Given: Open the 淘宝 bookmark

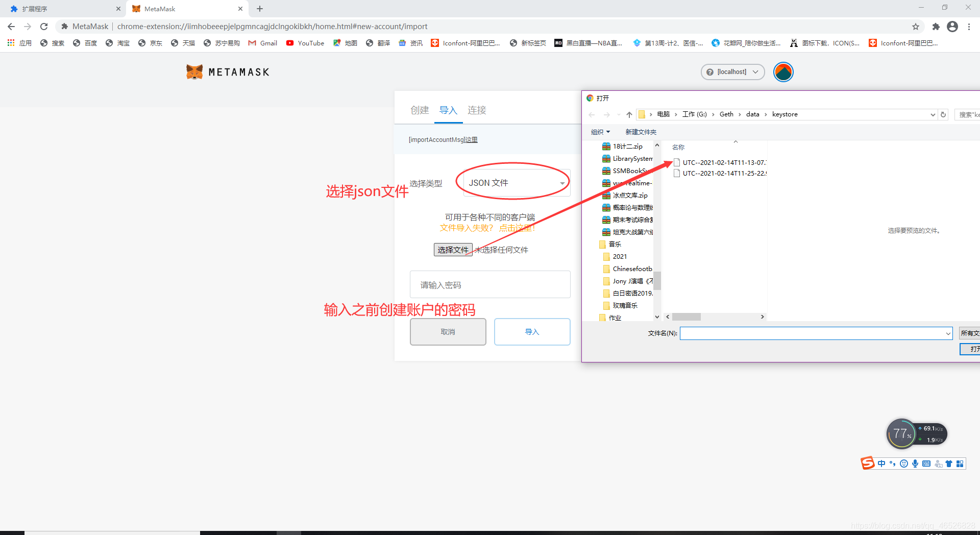Looking at the screenshot, I should pyautogui.click(x=117, y=43).
